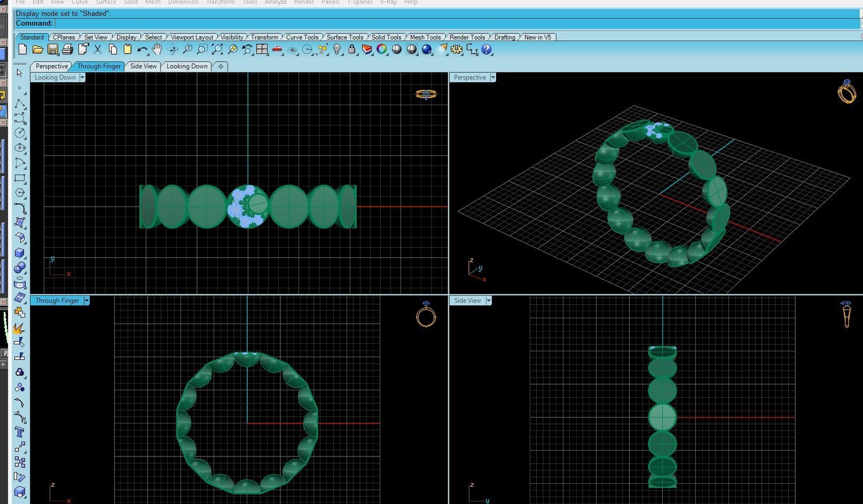
Task: Open the Edit Layers icon
Action: (367, 50)
